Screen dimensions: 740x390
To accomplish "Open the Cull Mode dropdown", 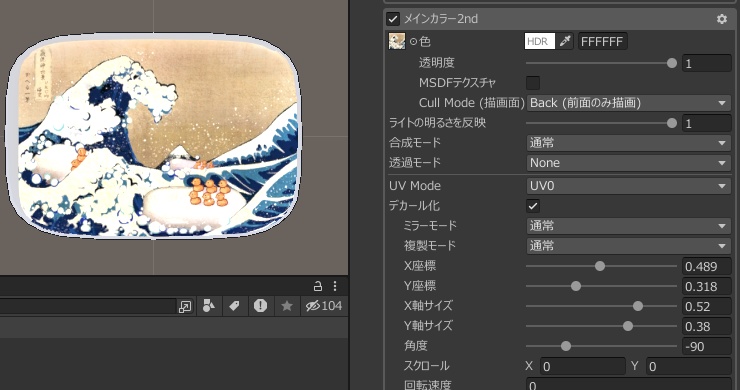I will tap(629, 103).
